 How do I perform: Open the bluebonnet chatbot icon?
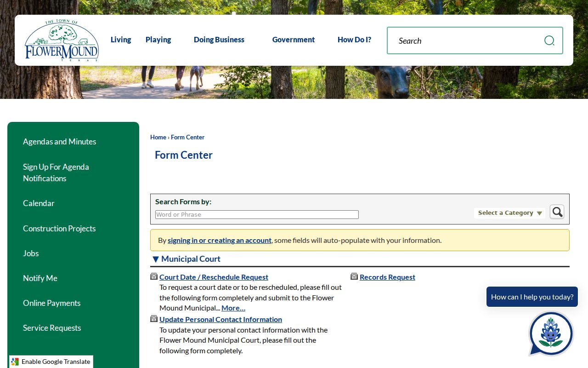click(551, 334)
